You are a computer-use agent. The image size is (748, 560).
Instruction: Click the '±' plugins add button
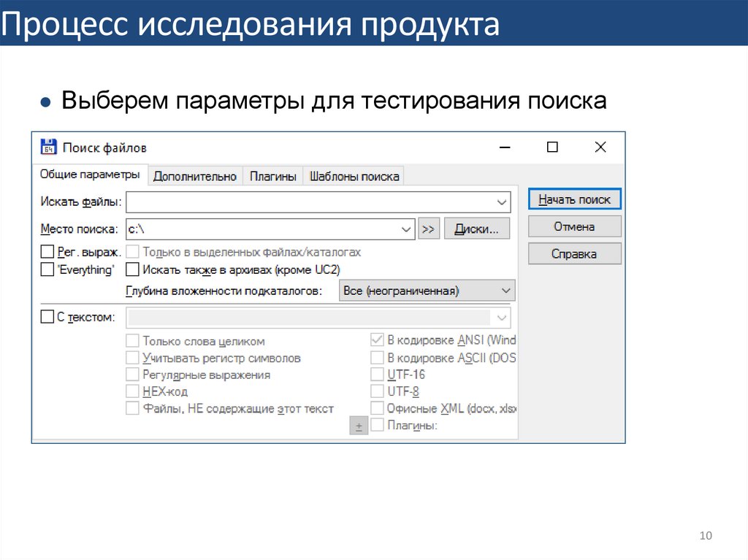359,425
